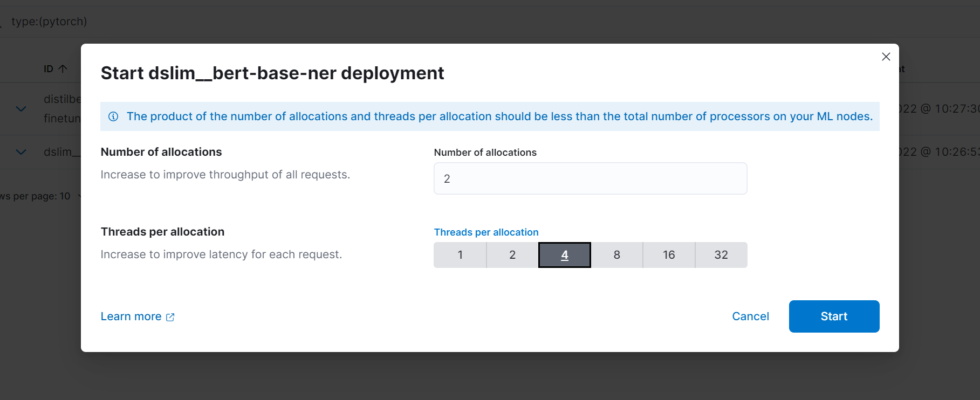Focus the Number of allocations input field
The image size is (980, 400).
[590, 178]
